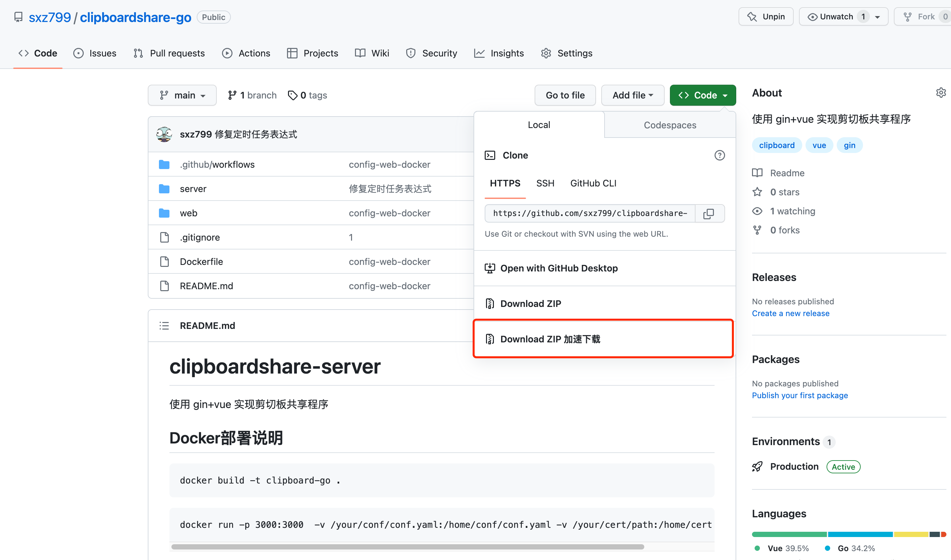Click Publish your first package link
The width and height of the screenshot is (951, 560).
coord(800,396)
